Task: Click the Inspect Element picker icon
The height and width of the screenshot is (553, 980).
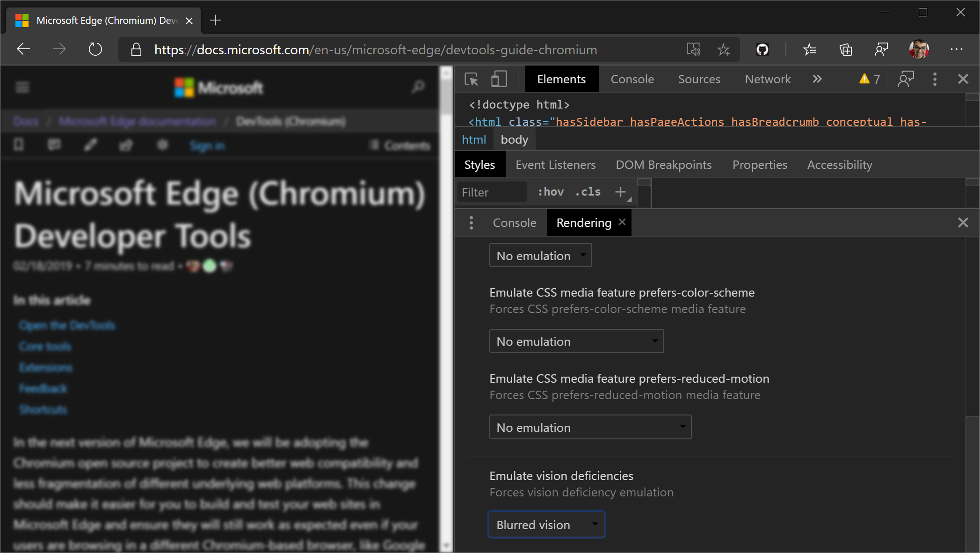Action: [x=471, y=80]
